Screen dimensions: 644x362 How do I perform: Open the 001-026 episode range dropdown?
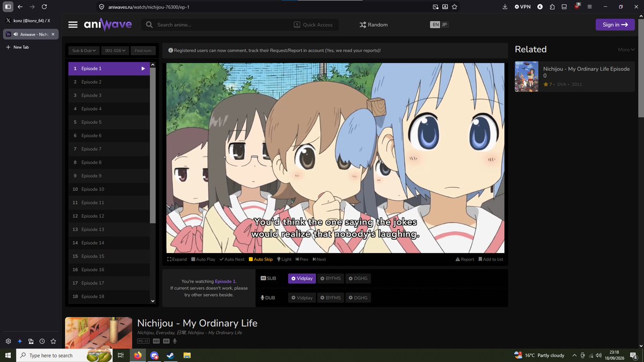point(115,50)
